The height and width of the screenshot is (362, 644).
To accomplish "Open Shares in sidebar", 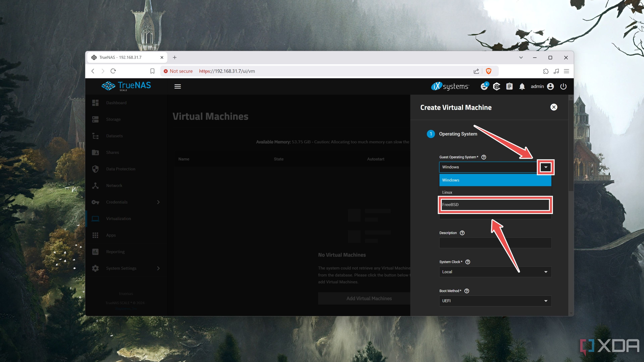I will tap(126, 152).
